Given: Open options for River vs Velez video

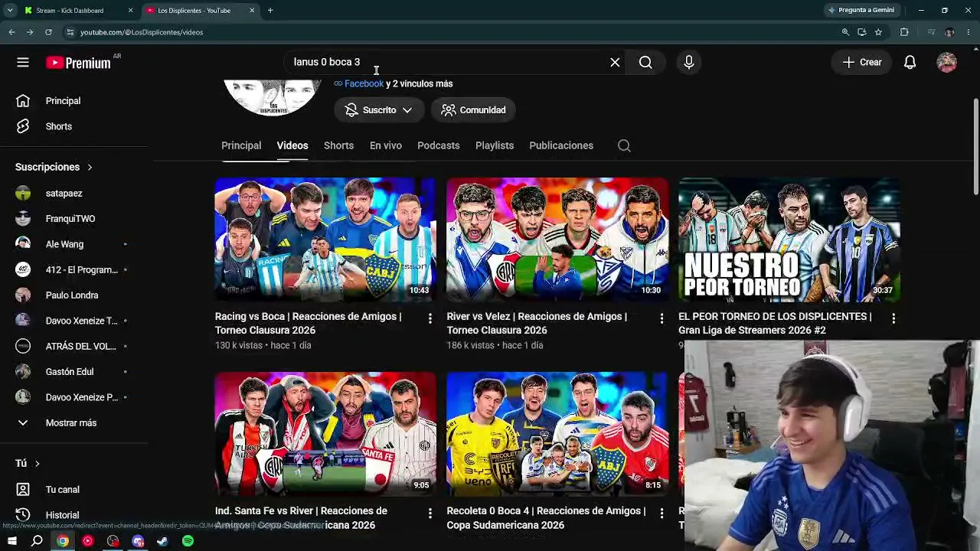Looking at the screenshot, I should [x=661, y=318].
